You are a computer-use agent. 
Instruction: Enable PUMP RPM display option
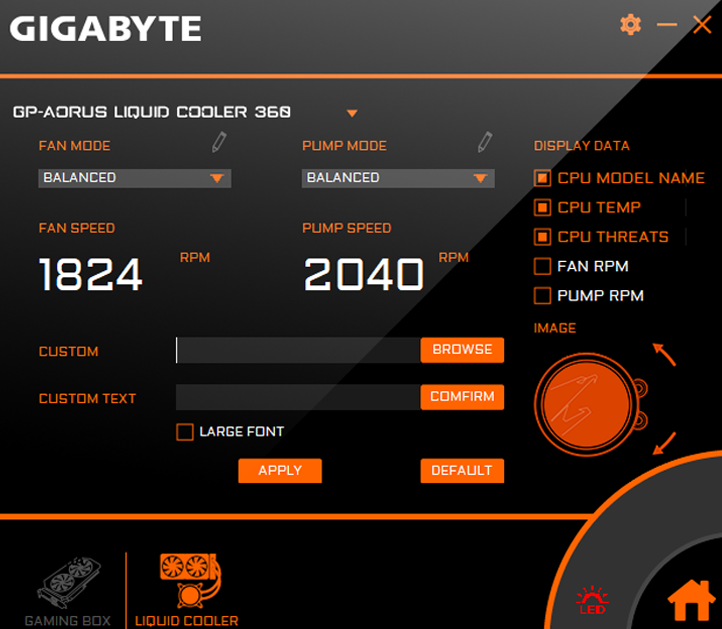tap(542, 296)
